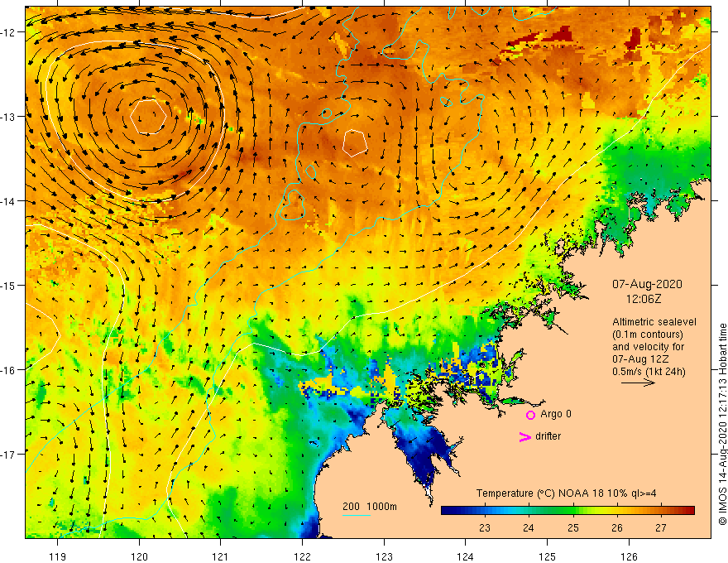Click the '07-Aug 12Z' caption line
This screenshot has height=563, width=728.
(x=640, y=359)
